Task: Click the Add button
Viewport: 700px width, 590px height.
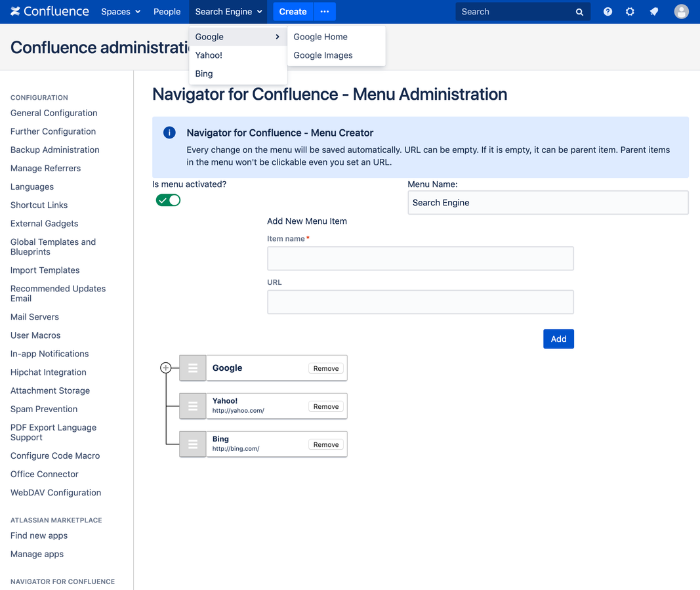Action: [558, 339]
